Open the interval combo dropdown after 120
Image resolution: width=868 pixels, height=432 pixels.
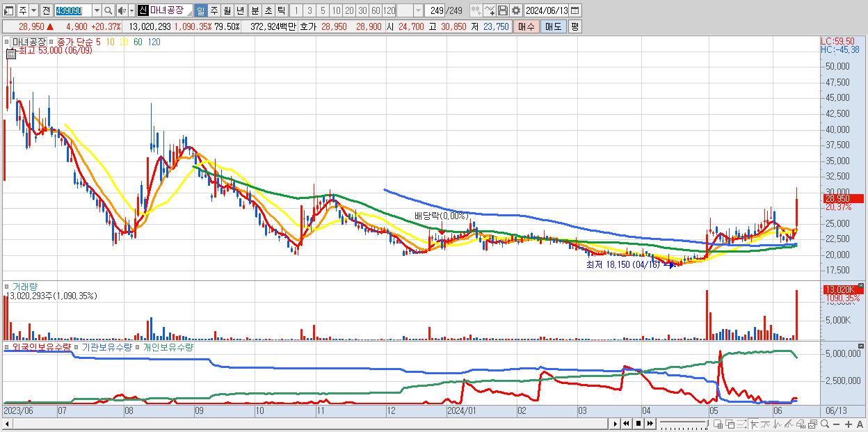[419, 10]
